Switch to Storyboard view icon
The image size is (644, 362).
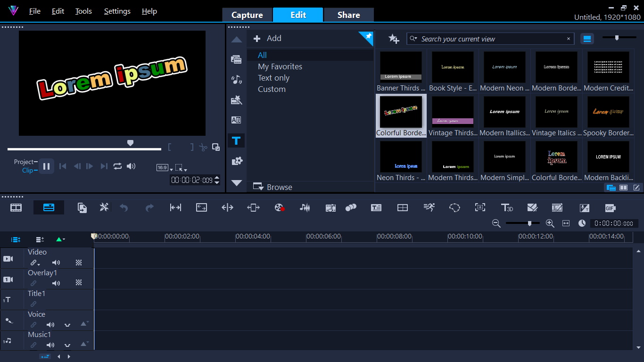coord(16,208)
